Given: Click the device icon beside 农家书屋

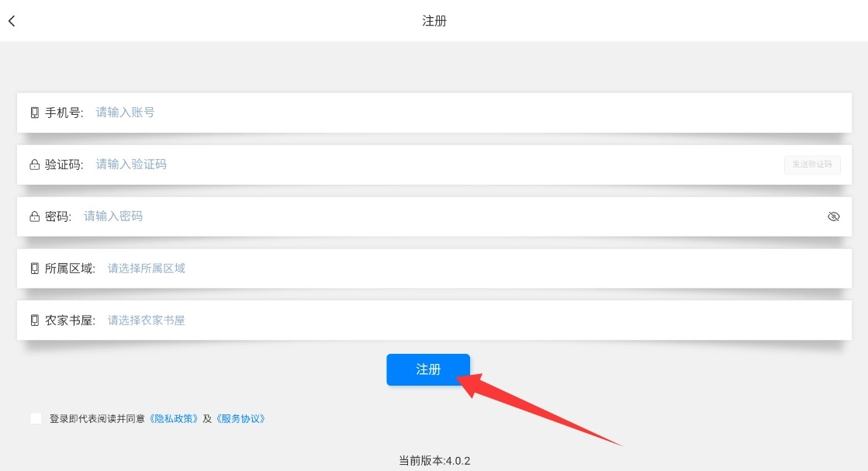Looking at the screenshot, I should [34, 320].
